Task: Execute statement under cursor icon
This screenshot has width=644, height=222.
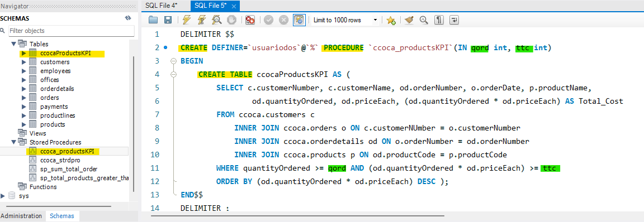Action: click(x=201, y=20)
